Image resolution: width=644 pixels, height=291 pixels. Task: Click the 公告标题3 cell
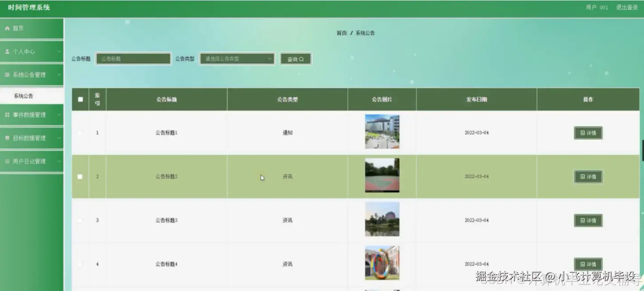[x=166, y=220]
